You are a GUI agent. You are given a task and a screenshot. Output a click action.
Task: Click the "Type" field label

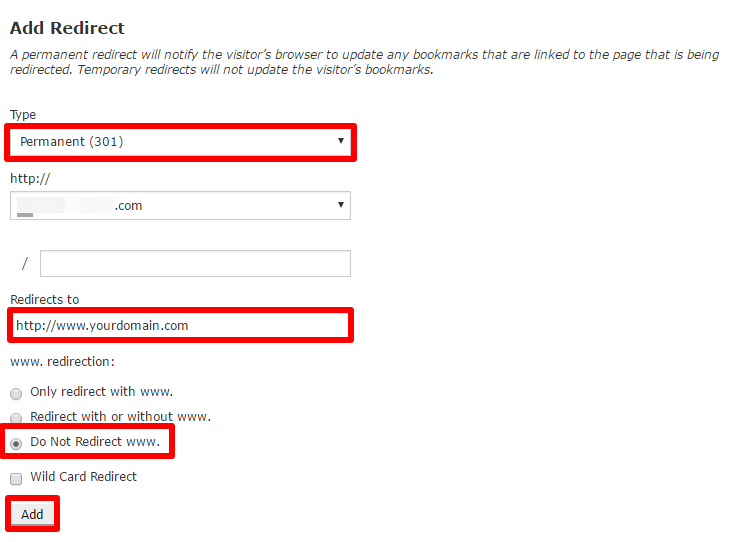pyautogui.click(x=23, y=115)
